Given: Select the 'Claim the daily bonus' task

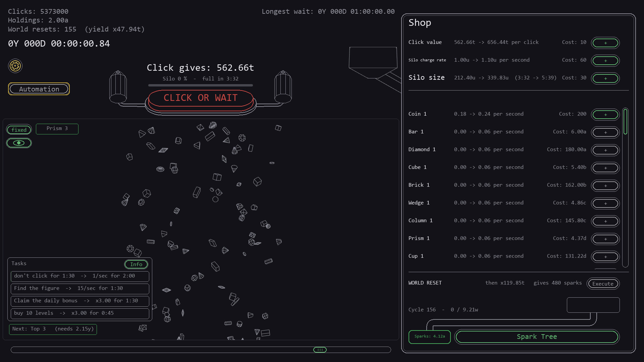Looking at the screenshot, I should (x=80, y=301).
